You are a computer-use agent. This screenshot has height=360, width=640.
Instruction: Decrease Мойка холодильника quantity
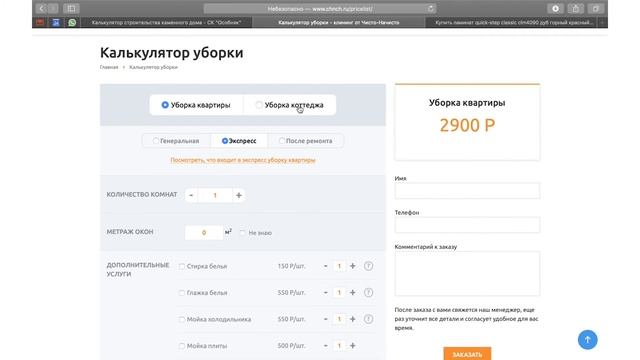326,319
